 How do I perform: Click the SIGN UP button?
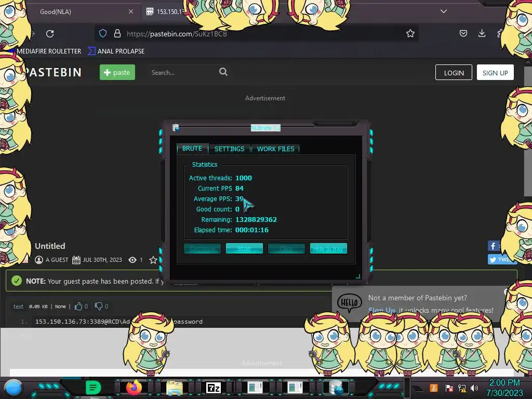click(495, 73)
